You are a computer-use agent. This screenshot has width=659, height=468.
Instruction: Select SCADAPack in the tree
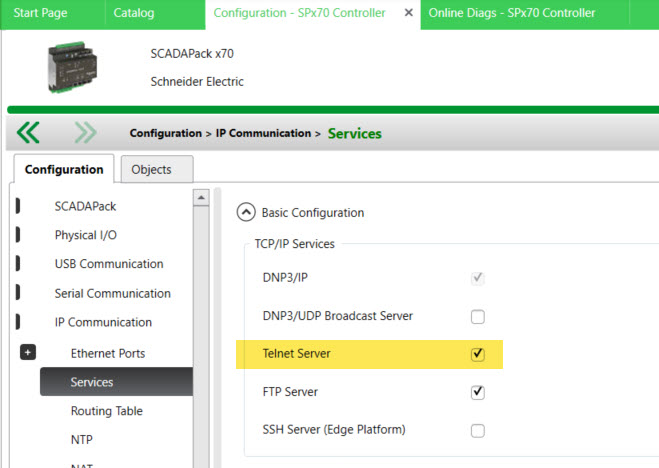(85, 206)
